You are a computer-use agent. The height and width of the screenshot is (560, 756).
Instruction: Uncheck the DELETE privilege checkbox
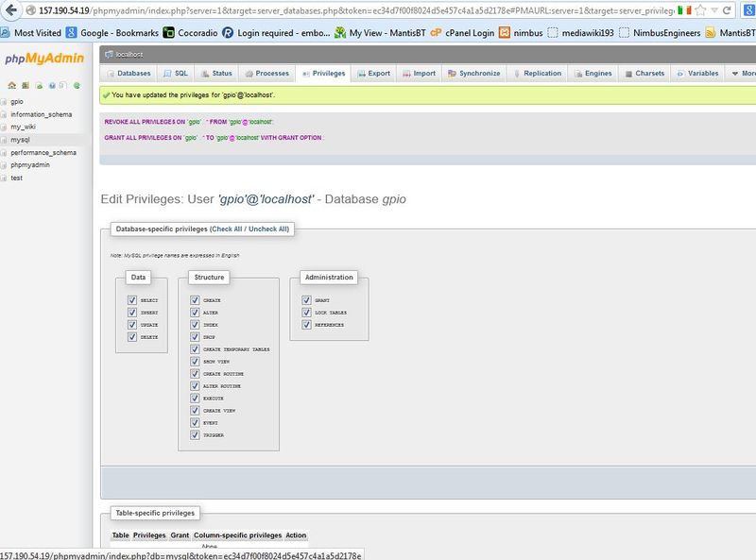(x=132, y=337)
